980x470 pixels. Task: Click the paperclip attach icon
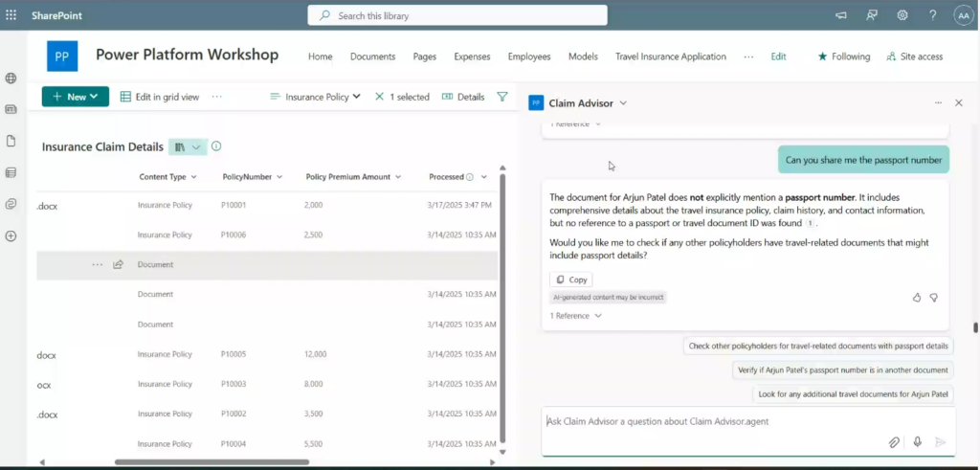click(x=895, y=442)
